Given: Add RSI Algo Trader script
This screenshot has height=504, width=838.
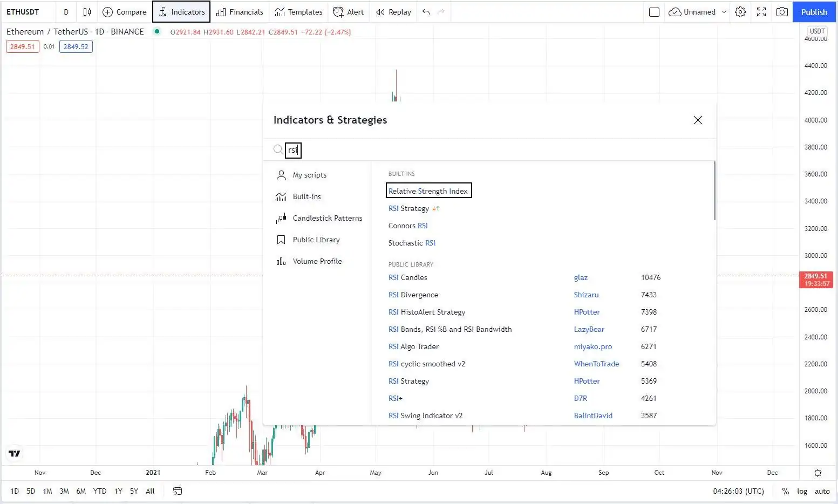Looking at the screenshot, I should point(413,346).
